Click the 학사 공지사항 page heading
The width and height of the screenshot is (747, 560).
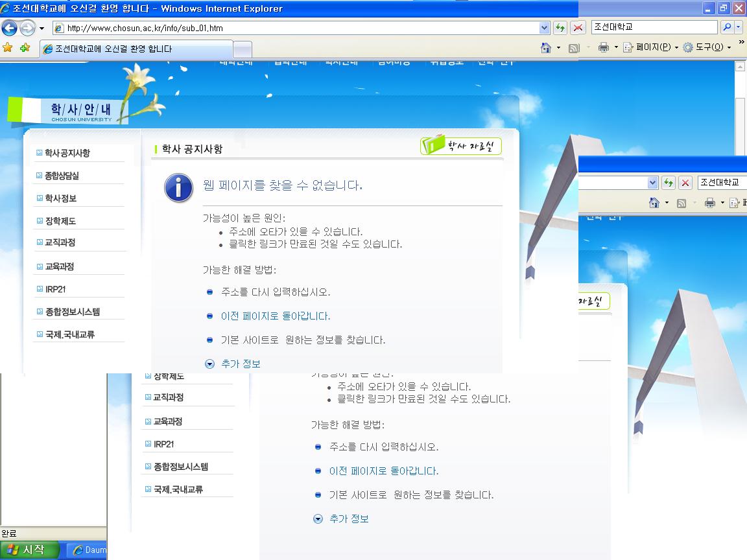[x=192, y=149]
